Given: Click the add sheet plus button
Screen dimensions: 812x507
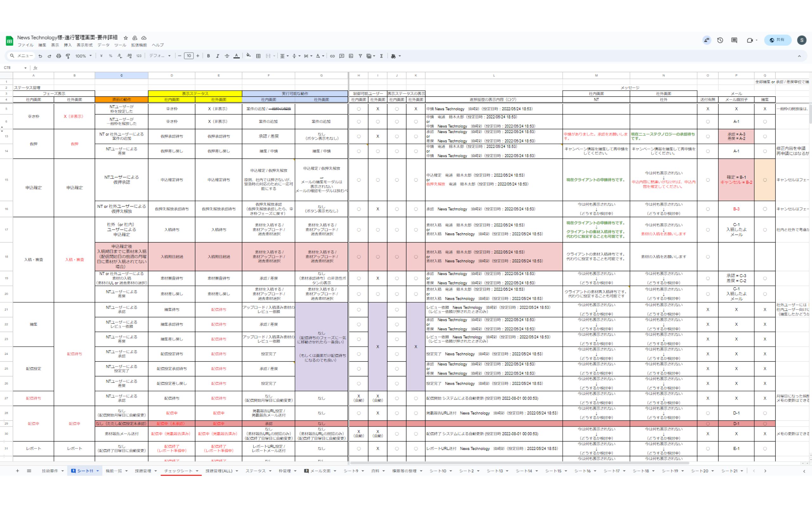Looking at the screenshot, I should (17, 471).
